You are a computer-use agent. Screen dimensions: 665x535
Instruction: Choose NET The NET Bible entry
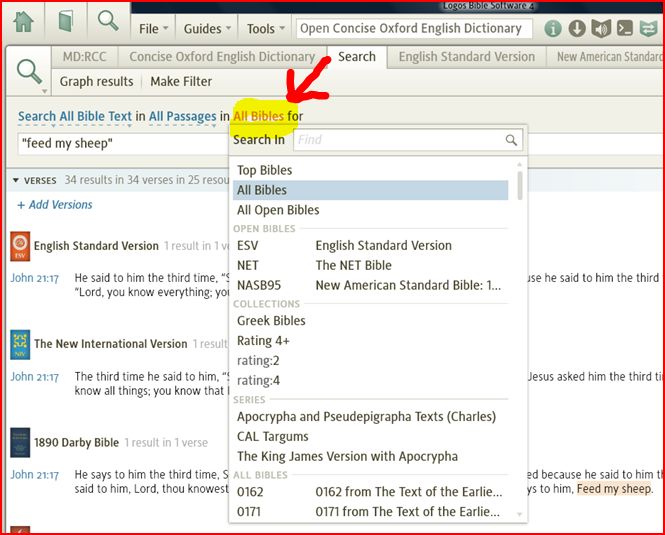[370, 266]
